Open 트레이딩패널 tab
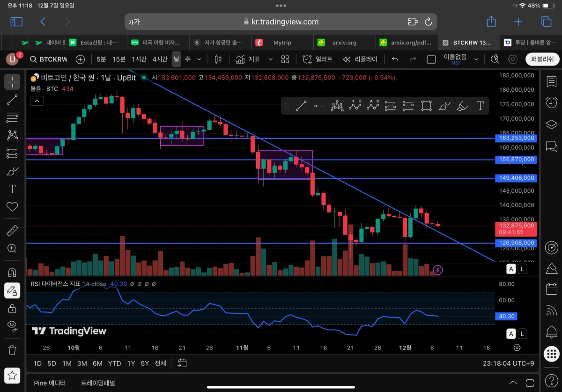The image size is (562, 392). point(98,383)
